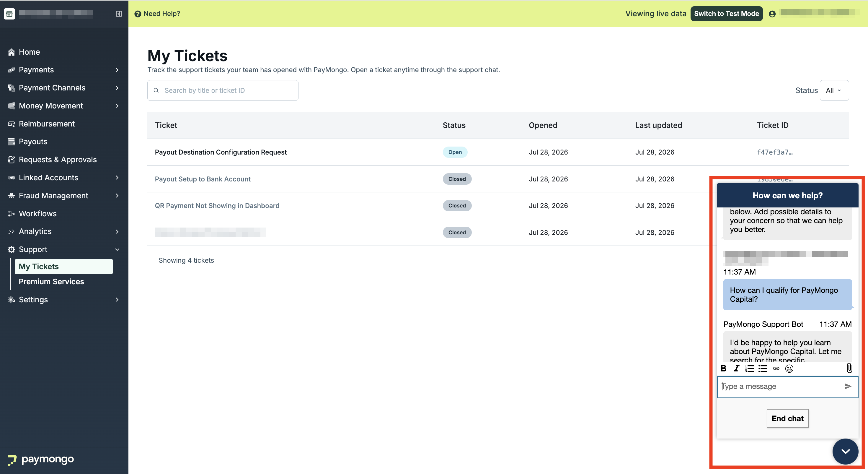Click the Payment Channels sidebar icon
Image resolution: width=868 pixels, height=474 pixels.
click(x=12, y=88)
